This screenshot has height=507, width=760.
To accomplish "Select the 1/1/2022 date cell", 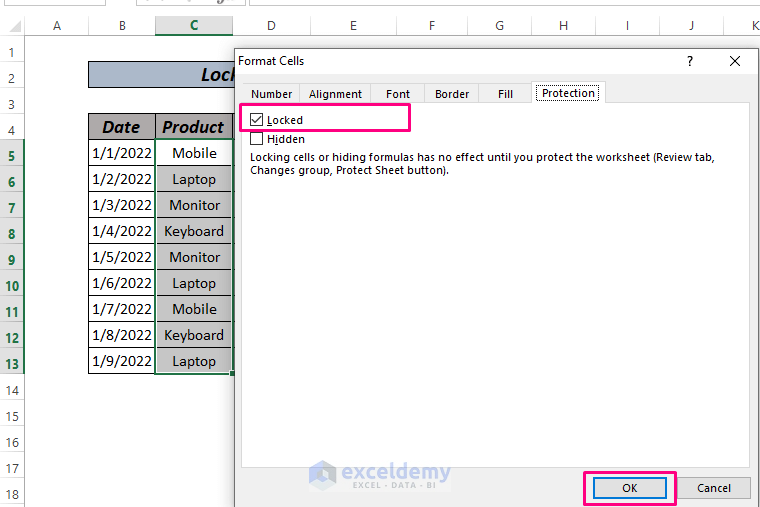I will pos(122,153).
